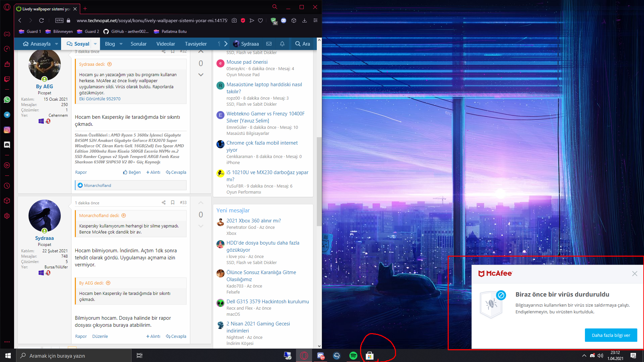644x362 pixels.
Task: Bookmark post #33
Action: (172, 203)
